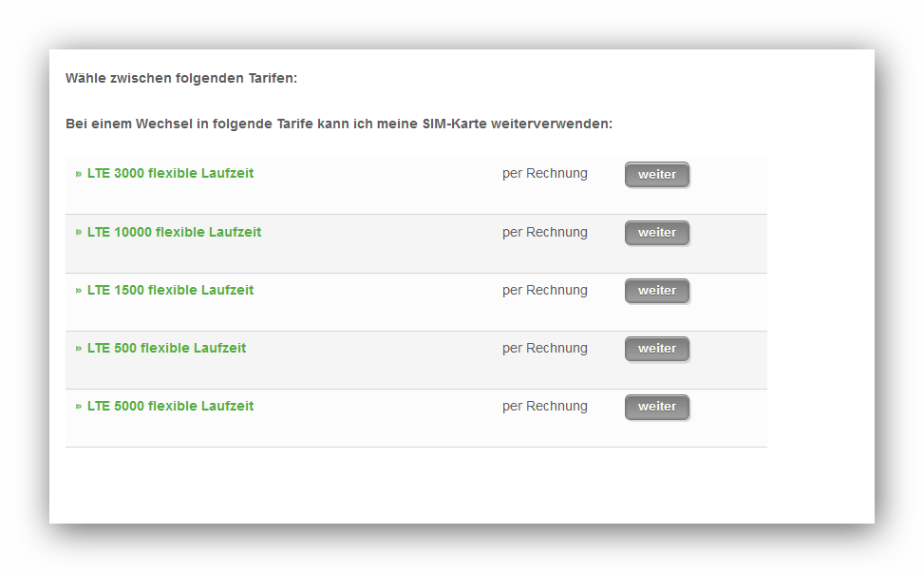The image size is (924, 573).
Task: Choose weiter next to LTE 5000
Action: tap(657, 407)
